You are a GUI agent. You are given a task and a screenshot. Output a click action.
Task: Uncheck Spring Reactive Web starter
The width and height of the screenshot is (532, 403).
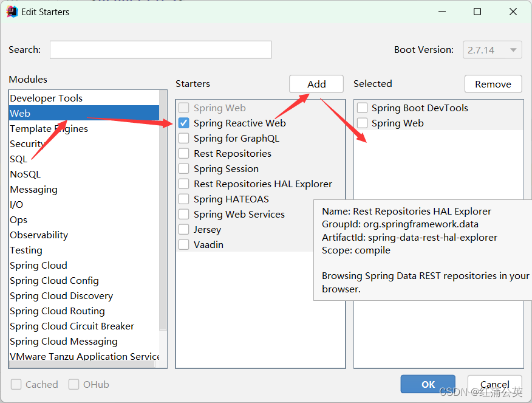pyautogui.click(x=184, y=123)
